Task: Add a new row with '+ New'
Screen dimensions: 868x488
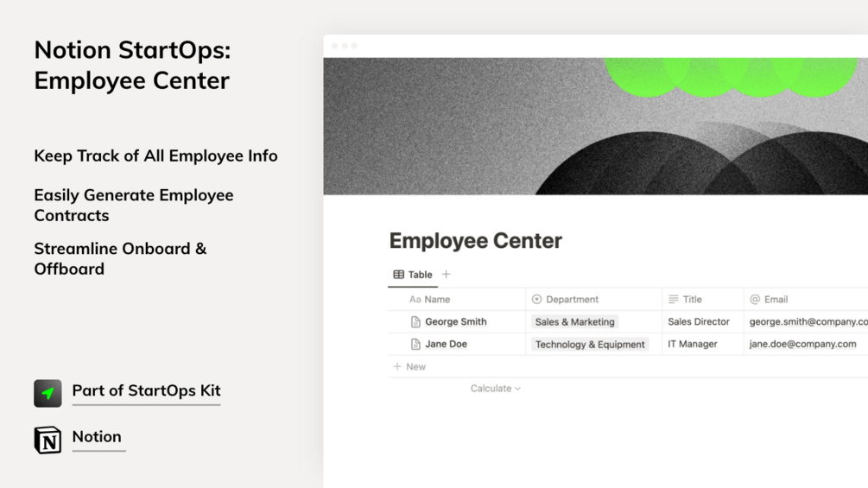Action: click(x=409, y=367)
